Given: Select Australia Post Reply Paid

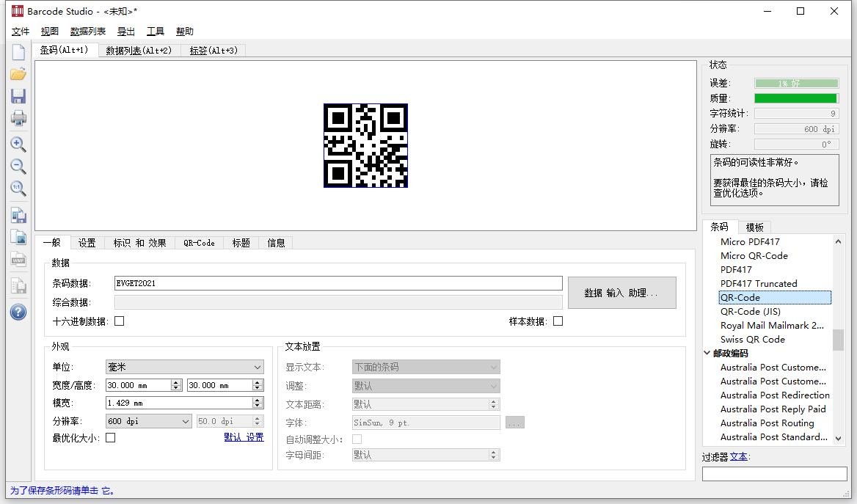Looking at the screenshot, I should point(773,409).
